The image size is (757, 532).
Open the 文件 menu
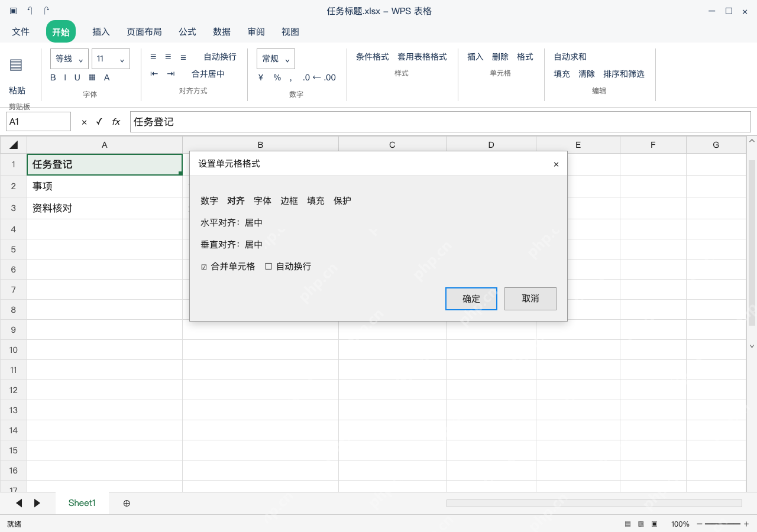[21, 32]
